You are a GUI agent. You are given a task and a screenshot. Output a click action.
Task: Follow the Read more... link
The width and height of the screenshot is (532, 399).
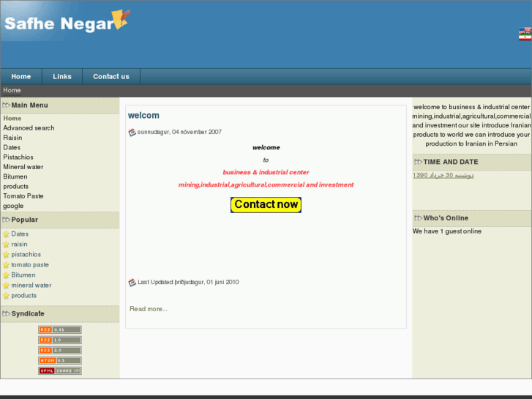click(149, 309)
